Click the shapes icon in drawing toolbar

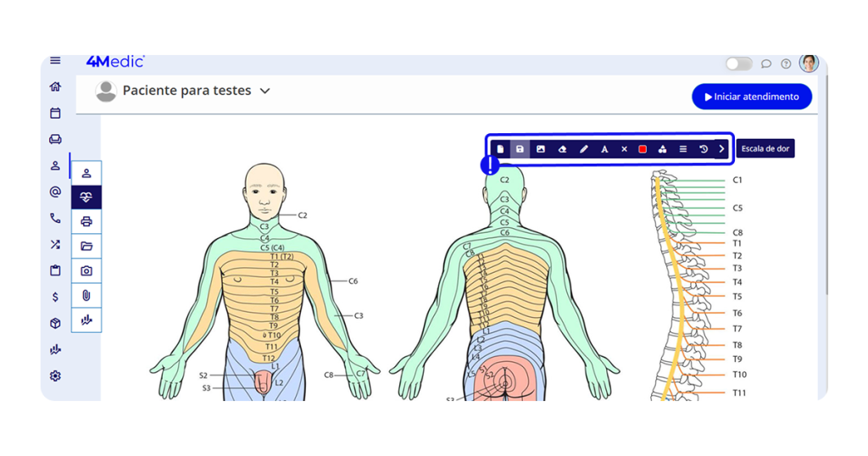pyautogui.click(x=662, y=149)
